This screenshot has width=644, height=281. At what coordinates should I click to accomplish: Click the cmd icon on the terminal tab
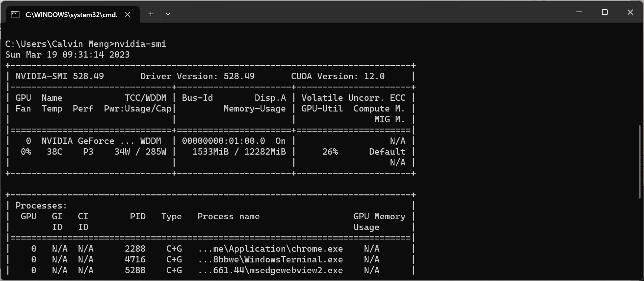point(15,14)
